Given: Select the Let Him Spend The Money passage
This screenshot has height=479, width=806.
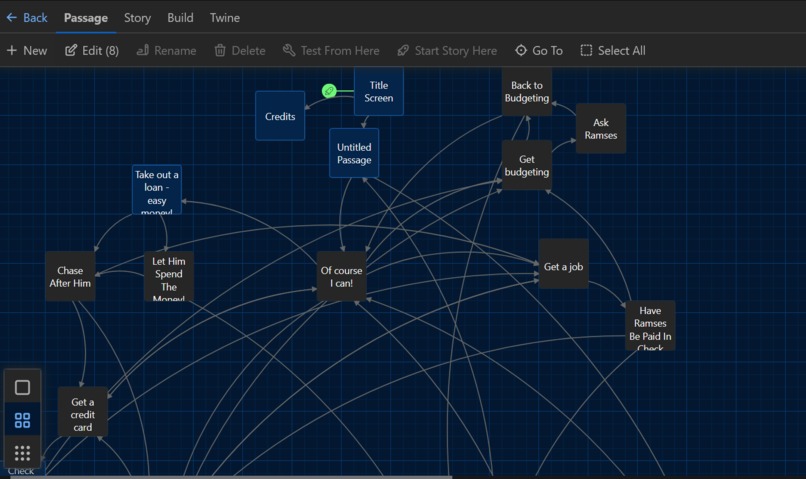Looking at the screenshot, I should tap(169, 277).
